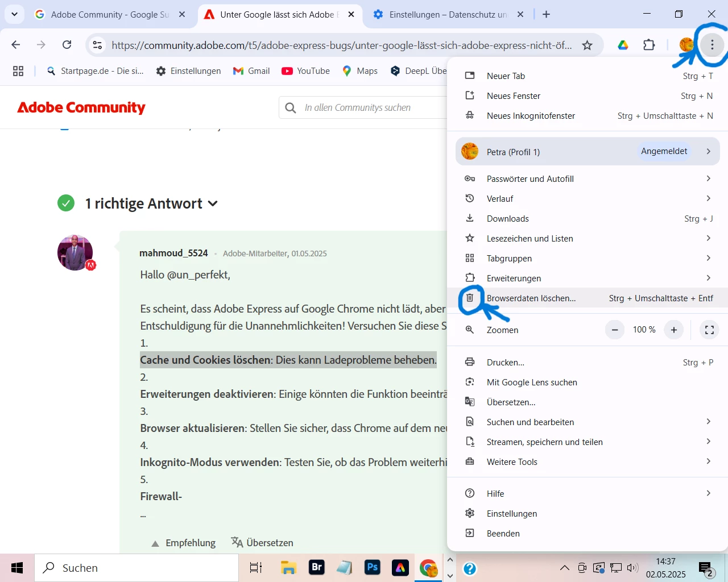View site information icon in address bar

(98, 45)
